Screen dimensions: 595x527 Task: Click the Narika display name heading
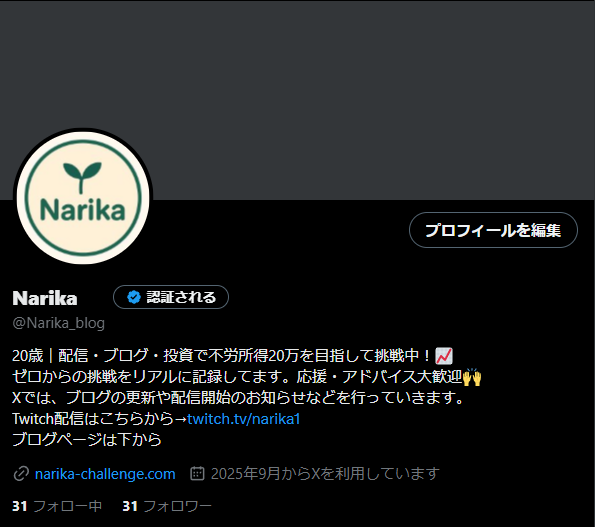point(45,298)
